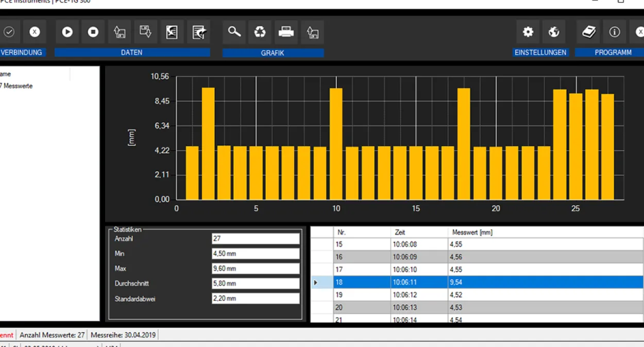Start measurement with the play icon

(x=67, y=32)
